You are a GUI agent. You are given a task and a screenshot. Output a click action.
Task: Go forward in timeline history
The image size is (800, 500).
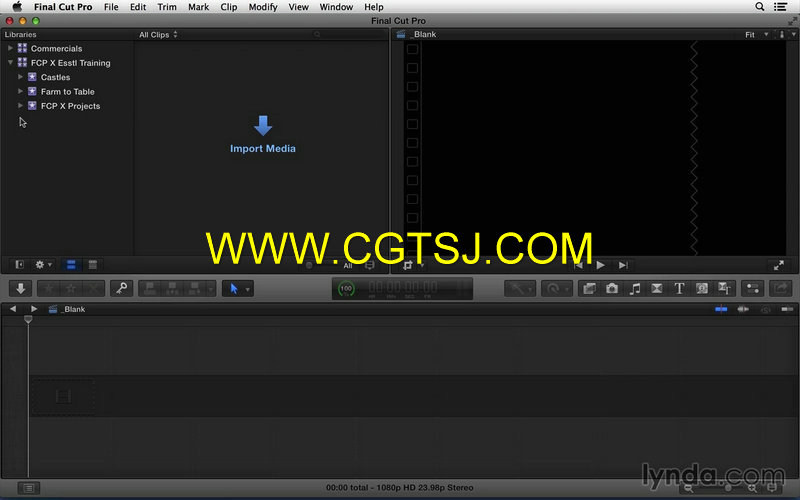(x=33, y=309)
